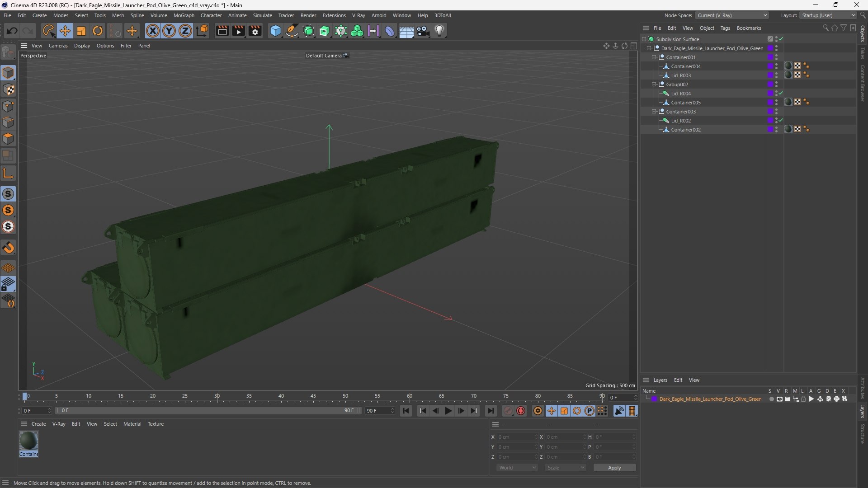Open the MoGraph menu
Viewport: 868px width, 488px height.
pos(184,15)
